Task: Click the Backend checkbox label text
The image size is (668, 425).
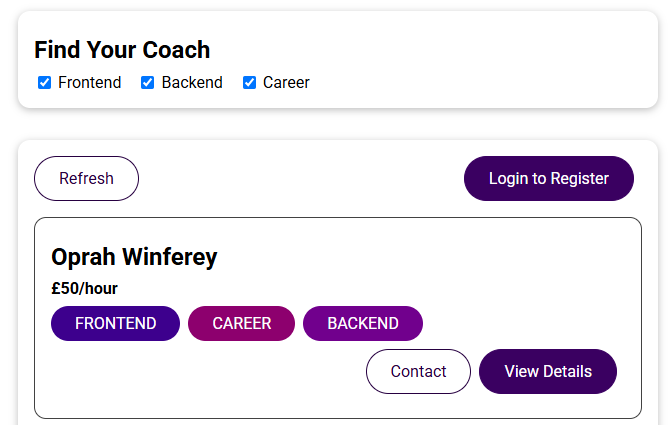Action: pyautogui.click(x=192, y=83)
